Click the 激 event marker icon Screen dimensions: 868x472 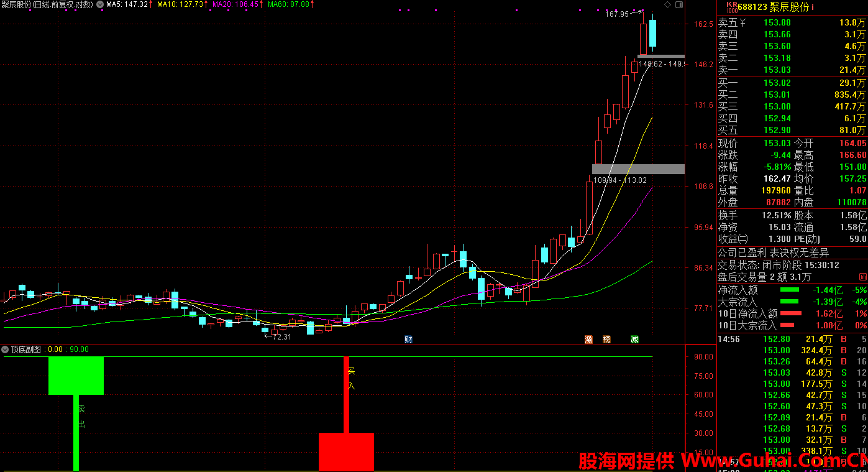pyautogui.click(x=588, y=339)
